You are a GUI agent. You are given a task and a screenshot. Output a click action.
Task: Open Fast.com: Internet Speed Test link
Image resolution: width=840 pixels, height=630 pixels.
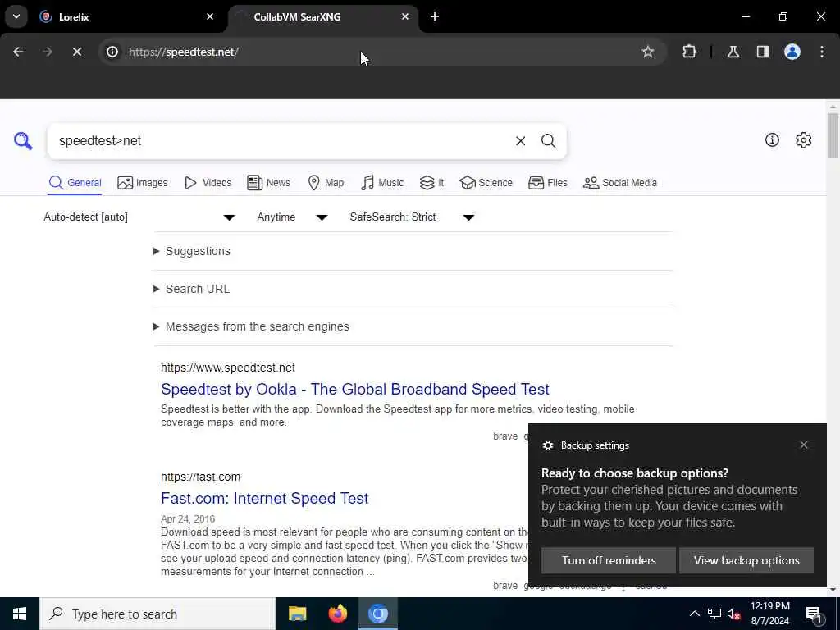coord(265,498)
